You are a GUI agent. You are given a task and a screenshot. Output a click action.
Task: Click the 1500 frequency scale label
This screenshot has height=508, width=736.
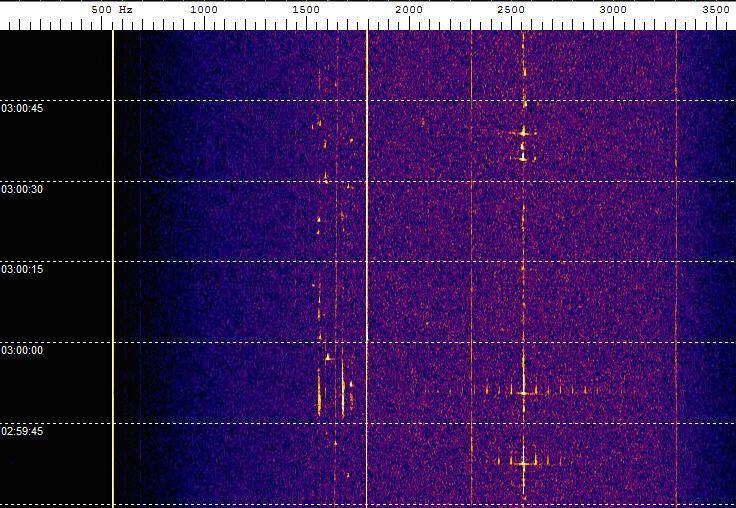[x=306, y=10]
